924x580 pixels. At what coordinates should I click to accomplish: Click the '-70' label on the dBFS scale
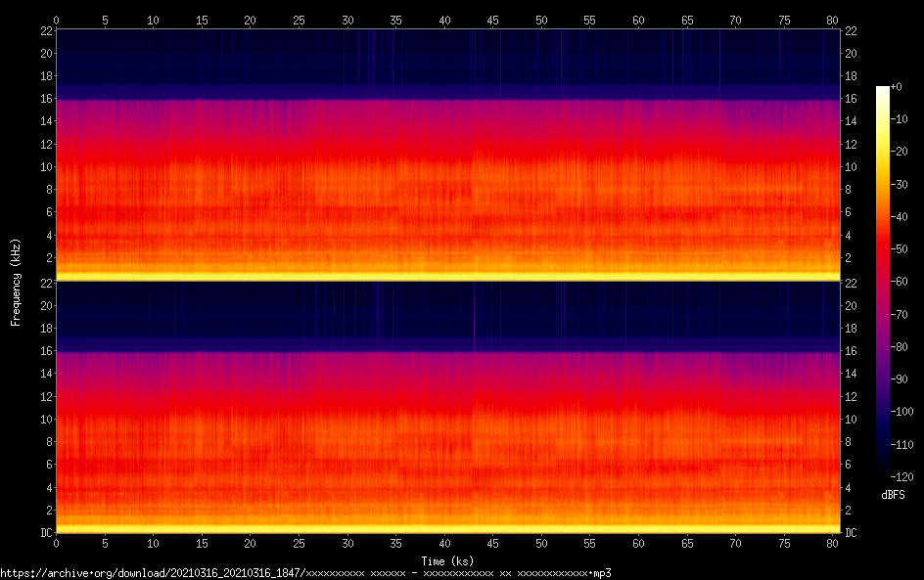[900, 314]
